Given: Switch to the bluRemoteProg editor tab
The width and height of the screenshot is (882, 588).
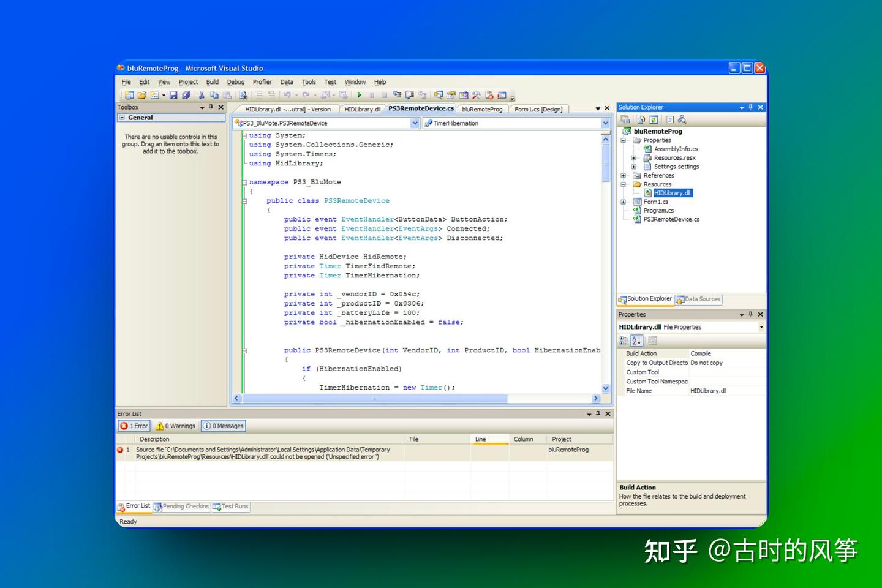Looking at the screenshot, I should (482, 110).
